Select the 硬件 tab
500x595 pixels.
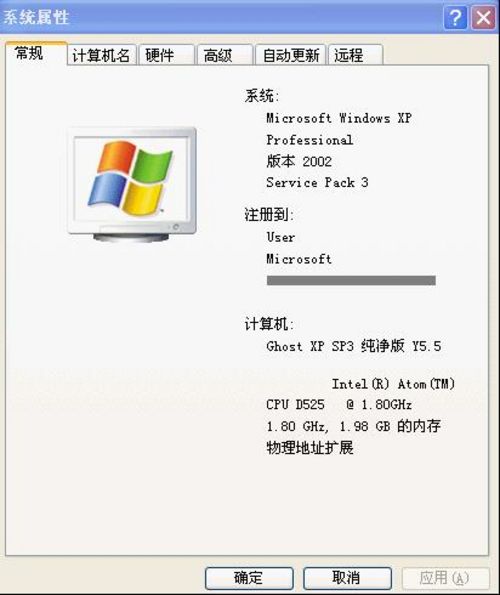coord(166,55)
